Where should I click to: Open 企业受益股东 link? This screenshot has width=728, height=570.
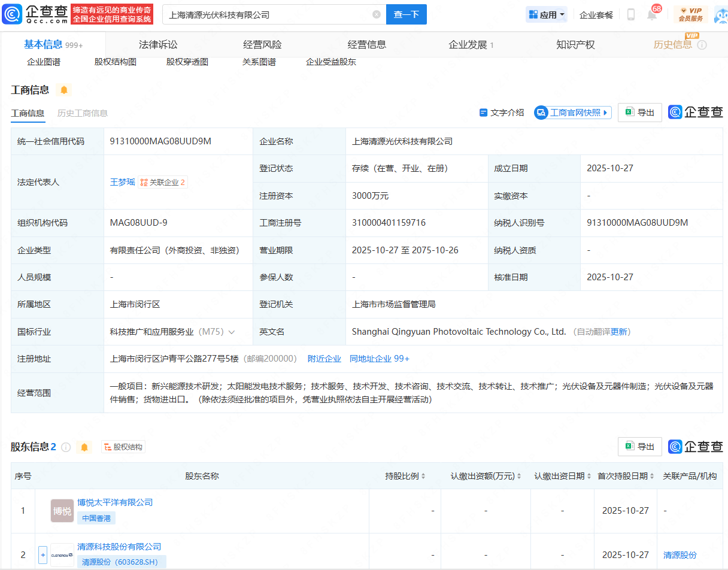(331, 62)
